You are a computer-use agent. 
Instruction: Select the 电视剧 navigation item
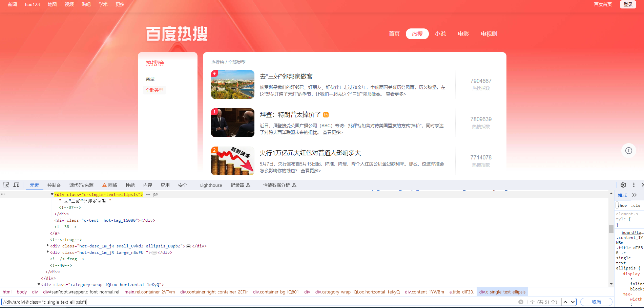tap(489, 34)
